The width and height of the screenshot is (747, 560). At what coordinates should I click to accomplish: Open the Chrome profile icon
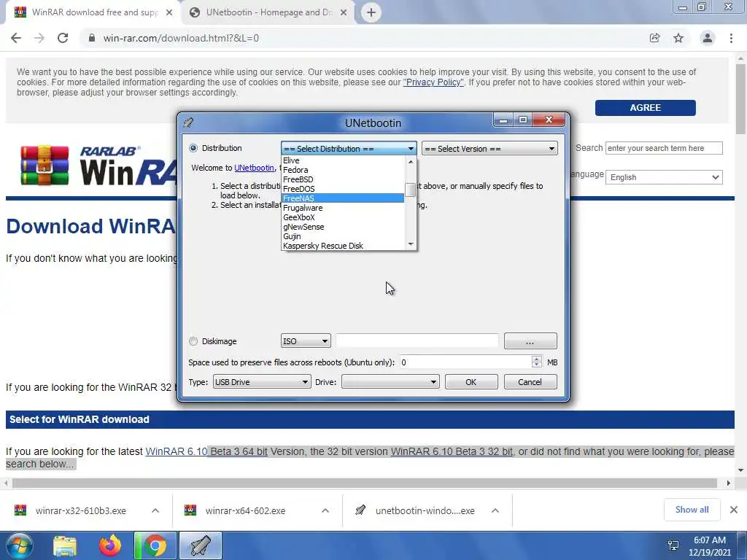point(708,38)
